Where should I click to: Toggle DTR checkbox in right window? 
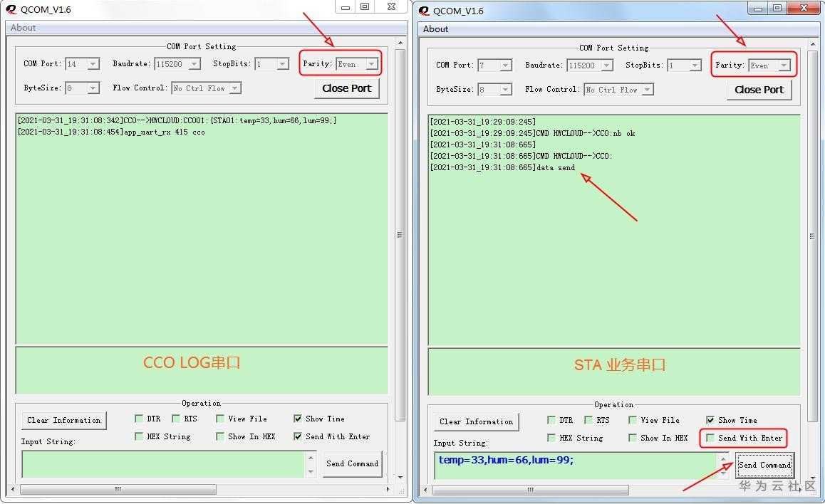[551, 420]
